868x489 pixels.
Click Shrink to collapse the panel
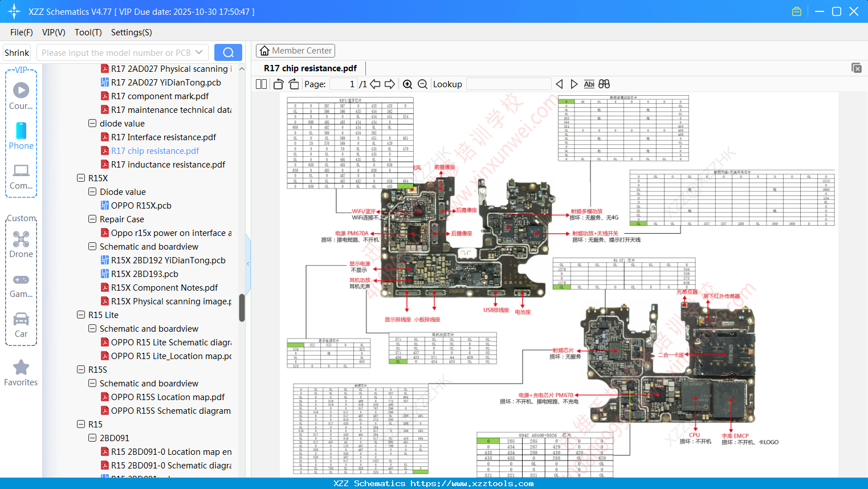17,53
